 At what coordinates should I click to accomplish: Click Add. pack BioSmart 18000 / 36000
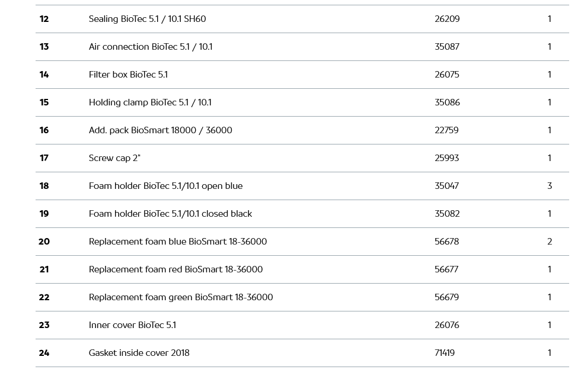tap(160, 130)
